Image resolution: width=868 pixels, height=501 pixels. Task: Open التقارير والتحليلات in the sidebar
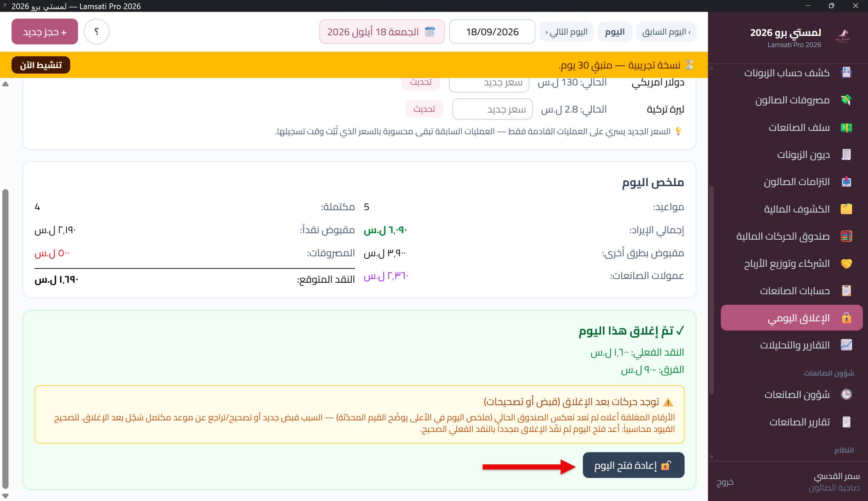(792, 345)
